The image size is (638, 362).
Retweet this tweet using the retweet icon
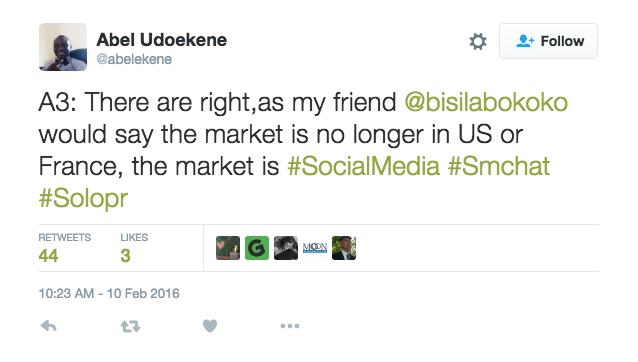click(x=130, y=326)
